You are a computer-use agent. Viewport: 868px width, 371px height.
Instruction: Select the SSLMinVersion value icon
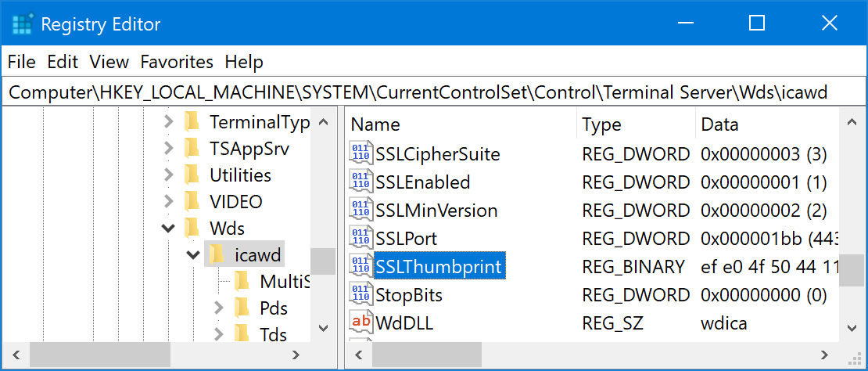coord(360,211)
